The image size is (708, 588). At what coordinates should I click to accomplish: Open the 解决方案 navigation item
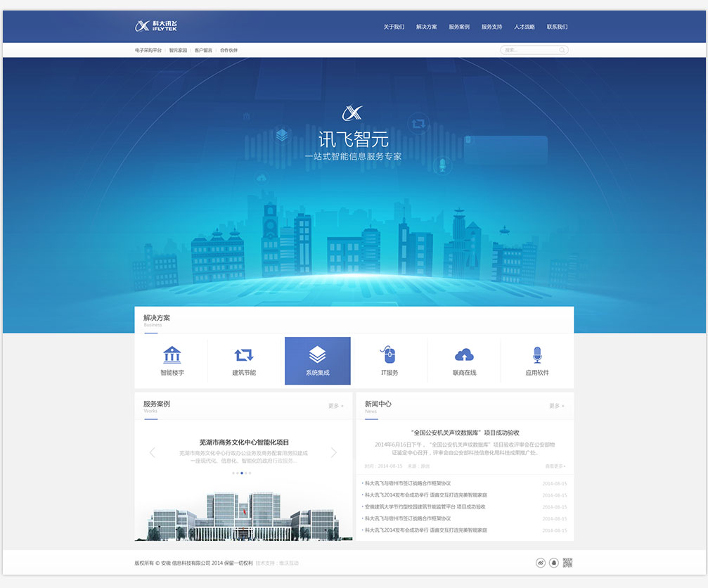click(x=426, y=27)
